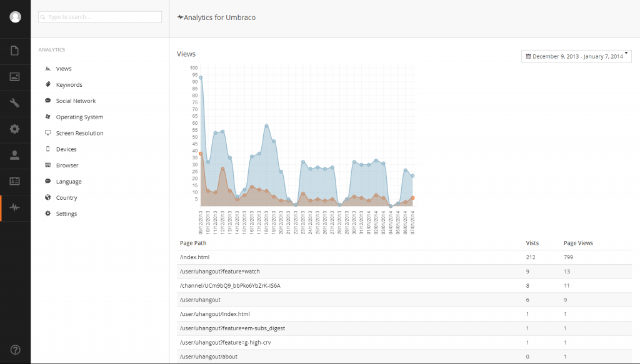Open the Settings wrench icon in sidebar

(x=15, y=103)
